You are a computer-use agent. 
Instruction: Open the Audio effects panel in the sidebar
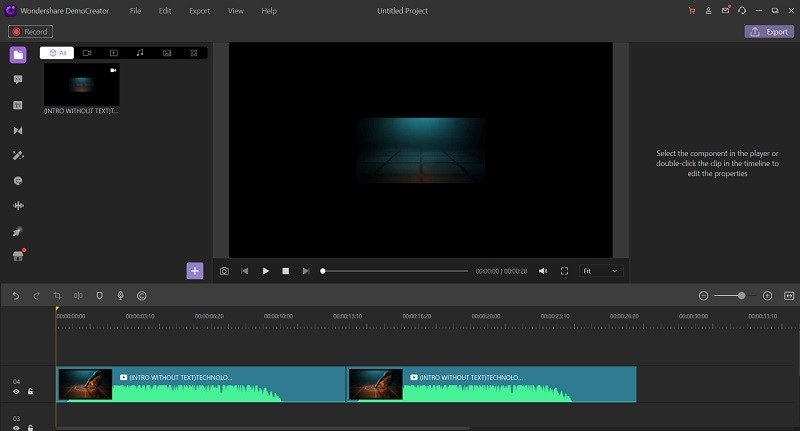coord(18,206)
